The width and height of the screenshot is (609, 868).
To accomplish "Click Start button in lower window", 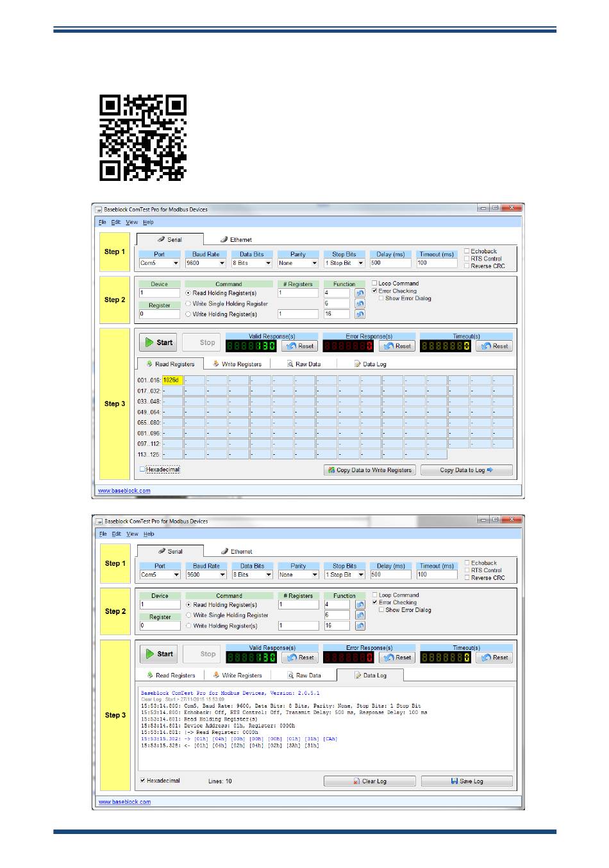I will click(x=159, y=654).
